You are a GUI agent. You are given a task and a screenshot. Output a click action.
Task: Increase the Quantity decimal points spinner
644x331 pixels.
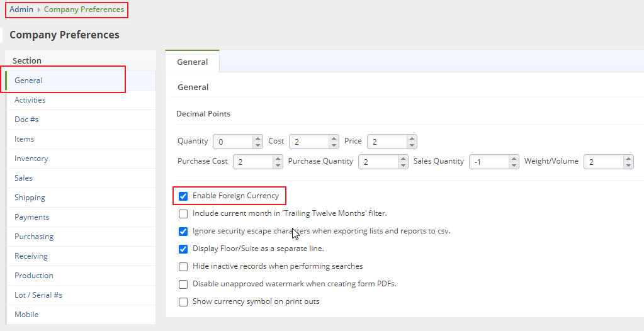tap(257, 138)
